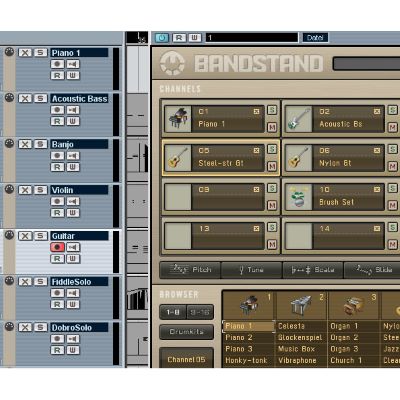This screenshot has height=400, width=400.
Task: Enable monitor speaker on Banjo track
Action: (x=73, y=156)
